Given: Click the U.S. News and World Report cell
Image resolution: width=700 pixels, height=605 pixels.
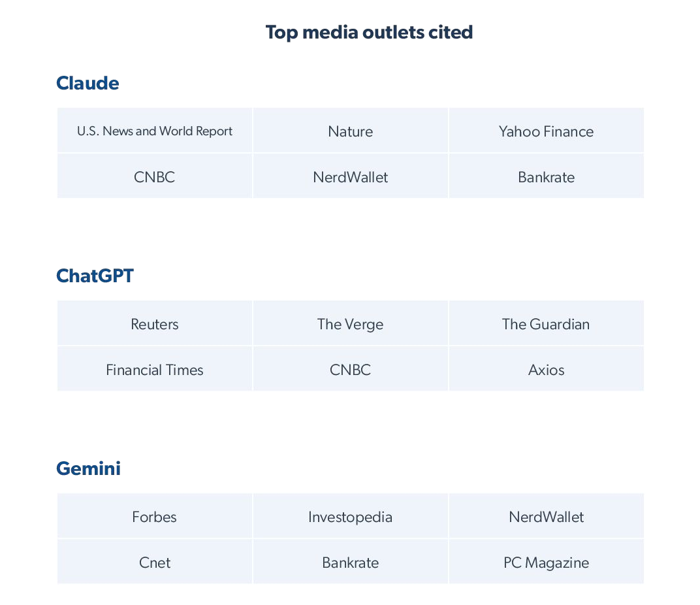Looking at the screenshot, I should click(x=155, y=131).
